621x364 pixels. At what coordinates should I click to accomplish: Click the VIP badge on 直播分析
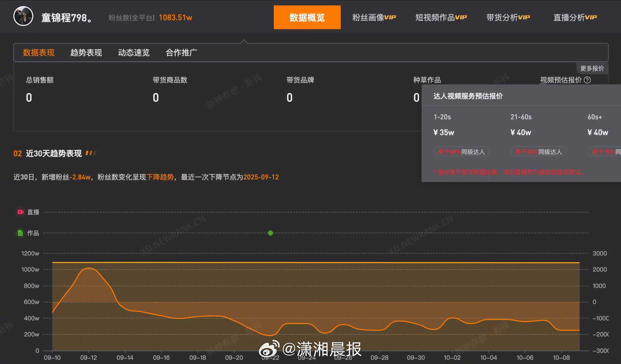[x=591, y=17]
